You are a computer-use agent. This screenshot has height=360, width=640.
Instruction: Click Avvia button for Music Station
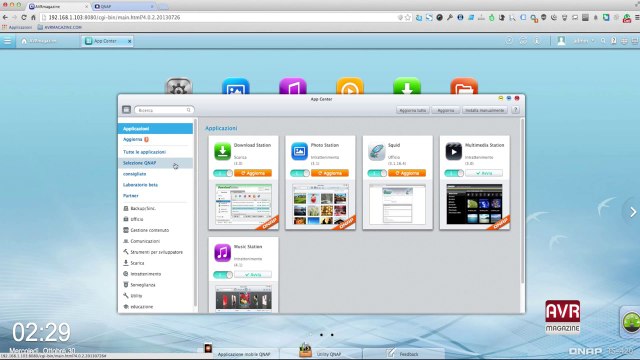[x=253, y=275]
